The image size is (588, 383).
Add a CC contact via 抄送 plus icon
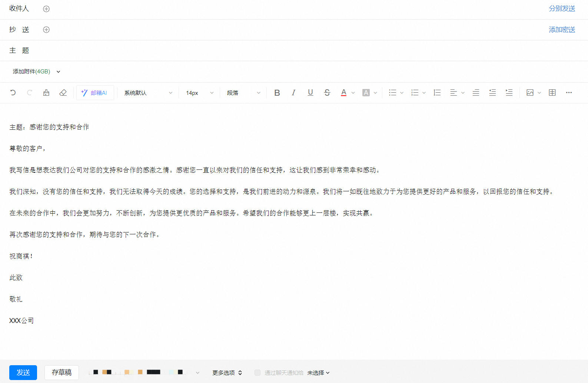pyautogui.click(x=46, y=30)
